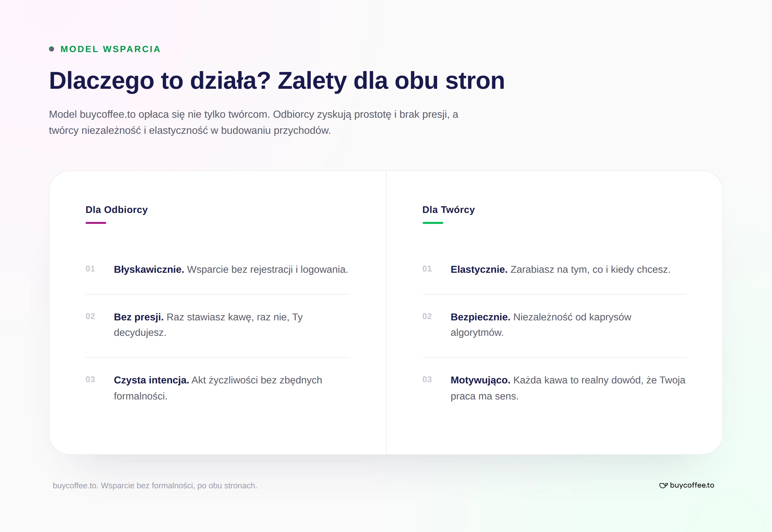
Task: Click the Elastycznie list item
Action: click(554, 269)
